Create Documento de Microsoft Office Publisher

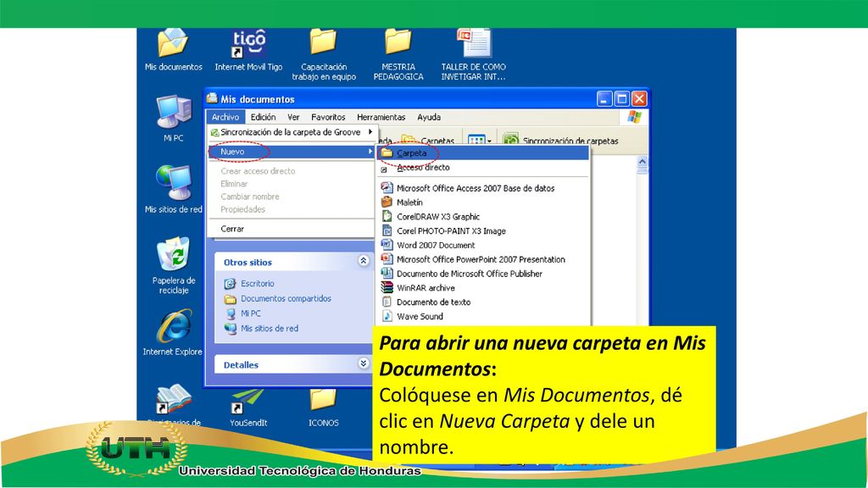pyautogui.click(x=482, y=274)
